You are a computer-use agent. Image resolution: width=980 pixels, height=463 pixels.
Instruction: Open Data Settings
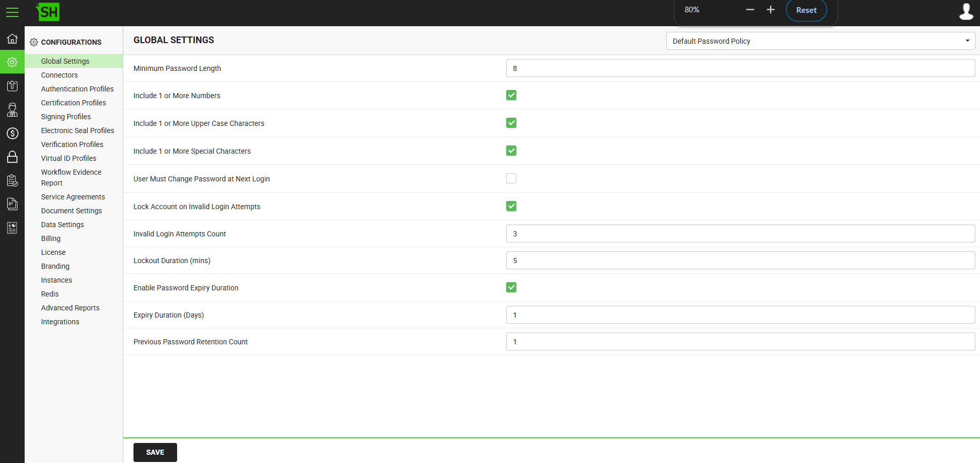click(x=62, y=225)
